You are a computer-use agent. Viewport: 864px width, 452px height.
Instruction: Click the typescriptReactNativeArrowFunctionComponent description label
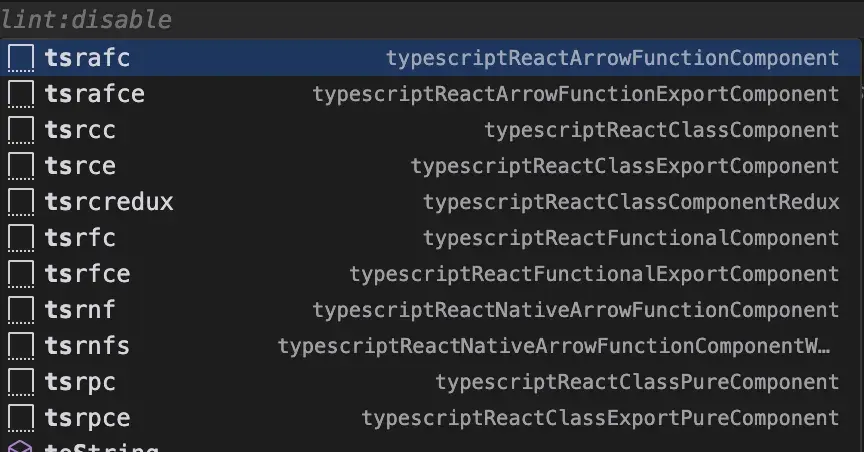click(576, 310)
